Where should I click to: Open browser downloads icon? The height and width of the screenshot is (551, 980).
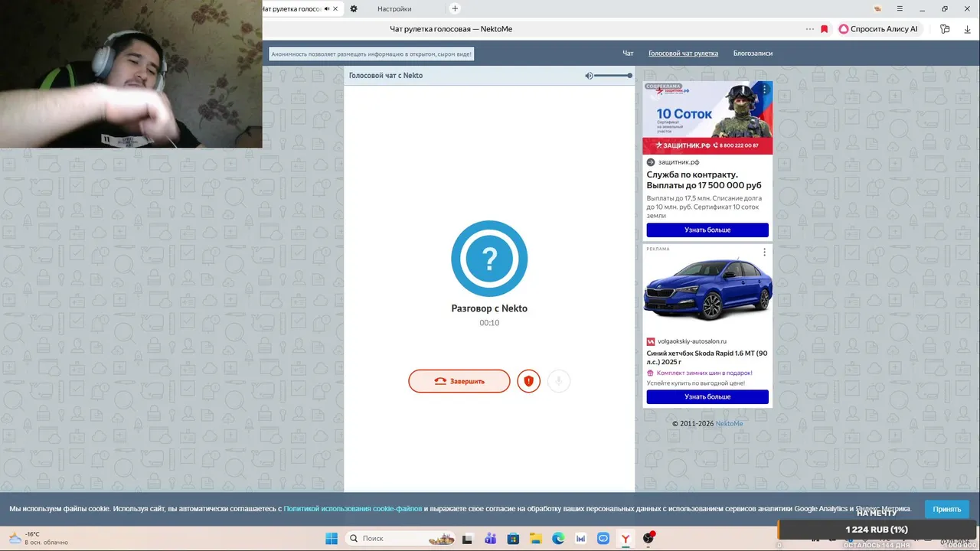point(967,29)
